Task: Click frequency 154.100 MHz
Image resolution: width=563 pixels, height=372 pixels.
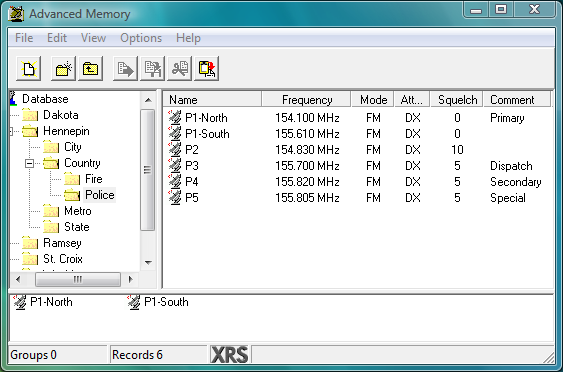Action: (x=307, y=118)
